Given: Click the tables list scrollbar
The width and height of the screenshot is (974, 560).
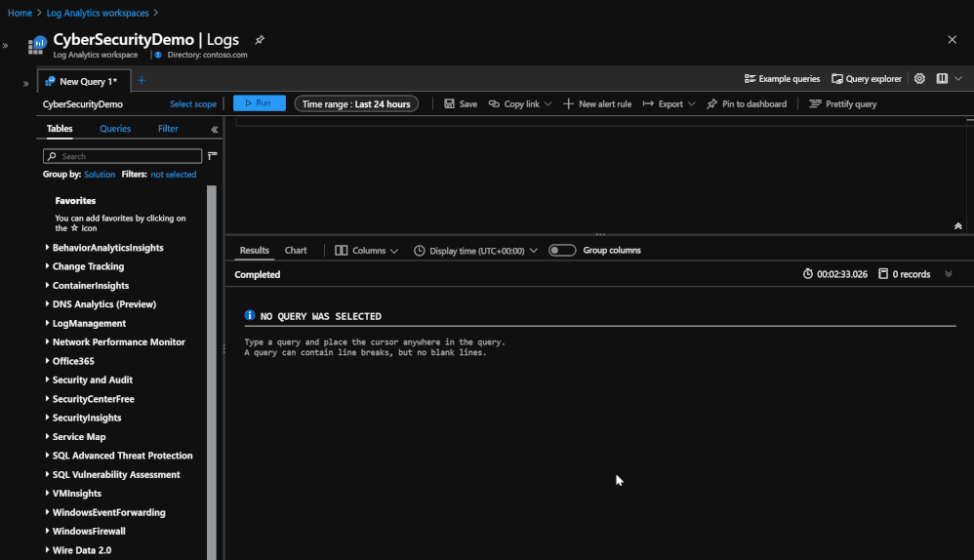Looking at the screenshot, I should (211, 373).
